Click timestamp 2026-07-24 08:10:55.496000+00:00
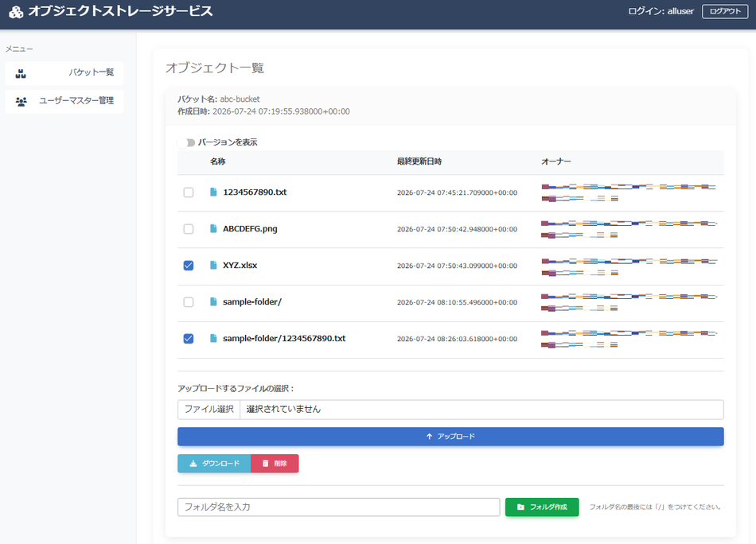 click(457, 302)
